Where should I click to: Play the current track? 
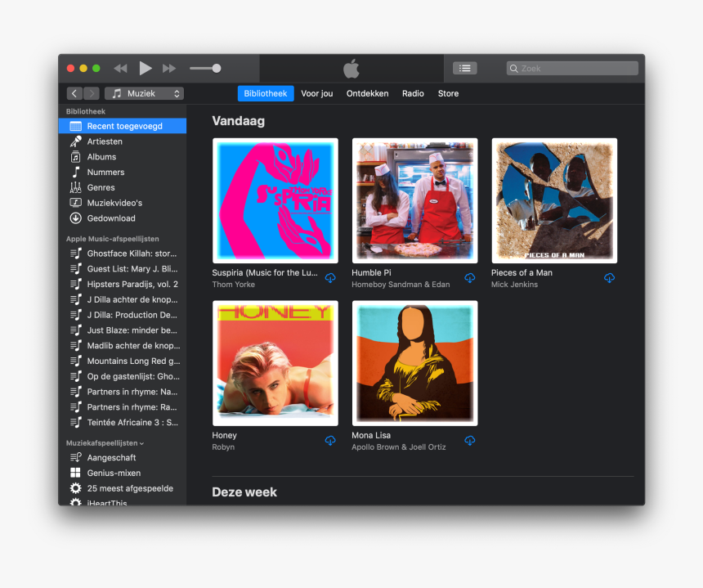(x=146, y=68)
